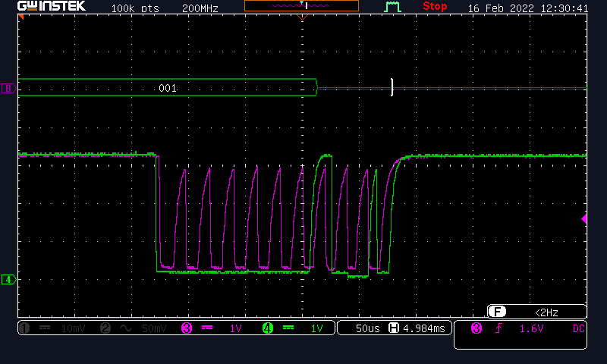Click the trigger source channel 3 icon

click(x=476, y=328)
